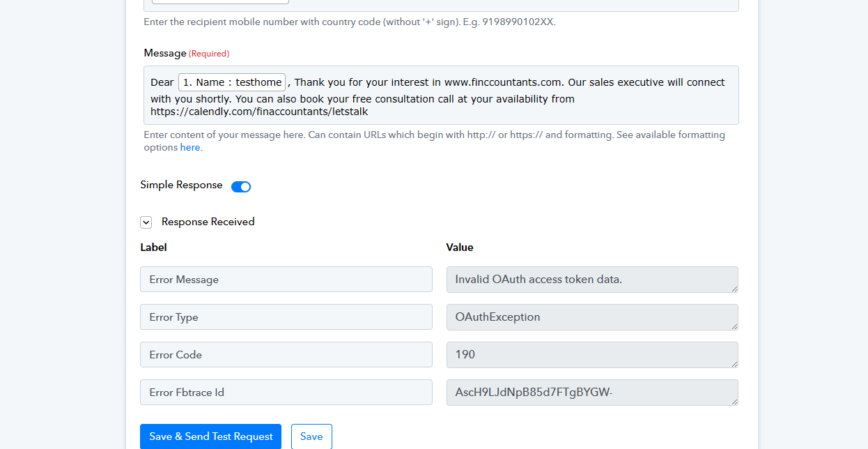Click the resize grip of the 190 value box
Image resolution: width=868 pixels, height=449 pixels.
pyautogui.click(x=734, y=363)
